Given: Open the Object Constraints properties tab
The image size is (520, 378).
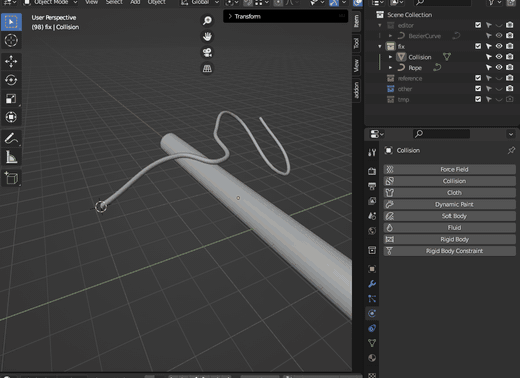Looking at the screenshot, I should [x=372, y=328].
